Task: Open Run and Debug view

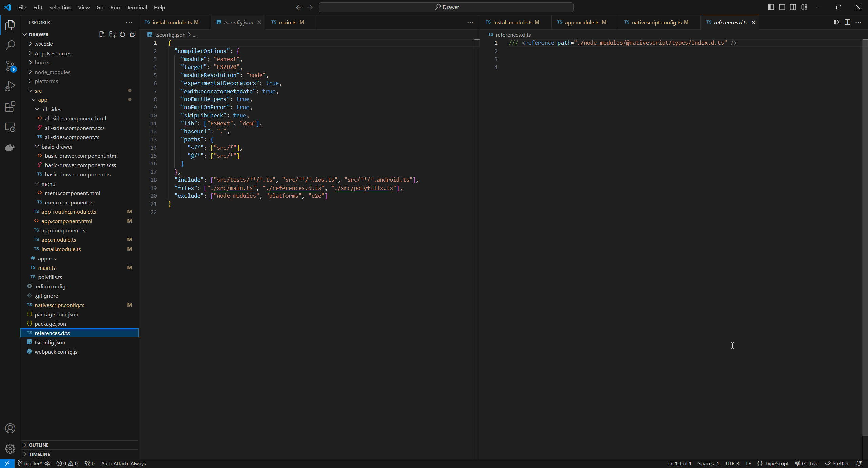Action: [10, 86]
